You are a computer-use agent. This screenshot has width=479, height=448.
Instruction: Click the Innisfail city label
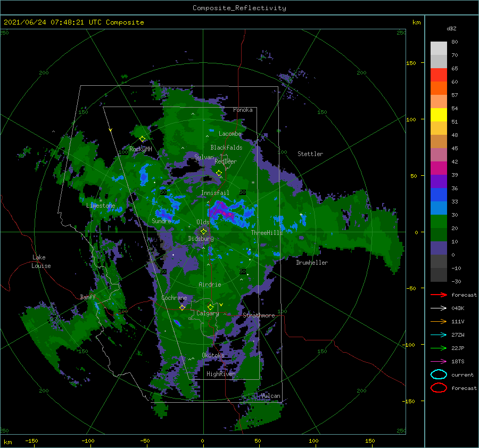[215, 193]
